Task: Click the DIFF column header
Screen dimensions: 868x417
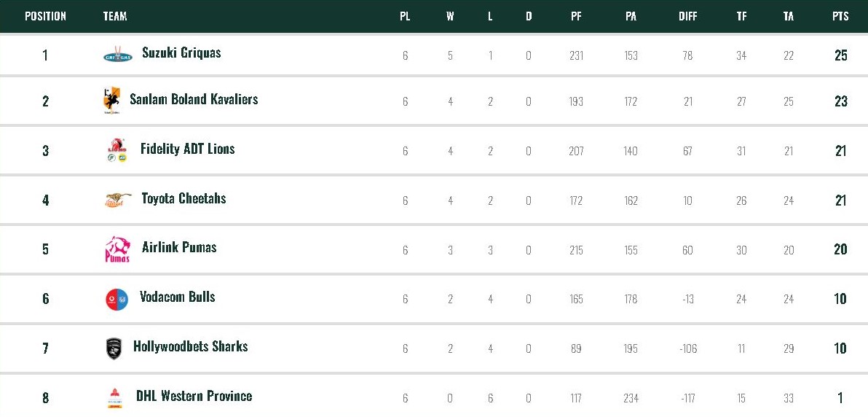Action: tap(687, 16)
